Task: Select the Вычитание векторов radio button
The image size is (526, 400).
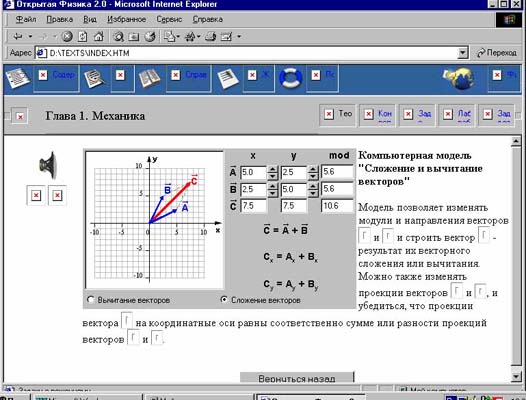Action: tap(91, 299)
